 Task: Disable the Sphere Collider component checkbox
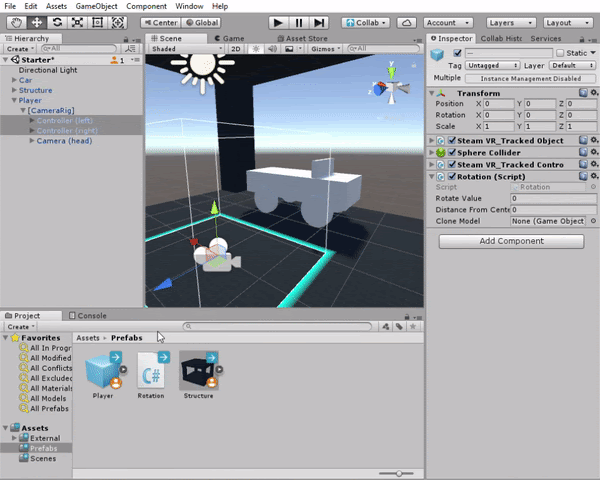tap(452, 153)
